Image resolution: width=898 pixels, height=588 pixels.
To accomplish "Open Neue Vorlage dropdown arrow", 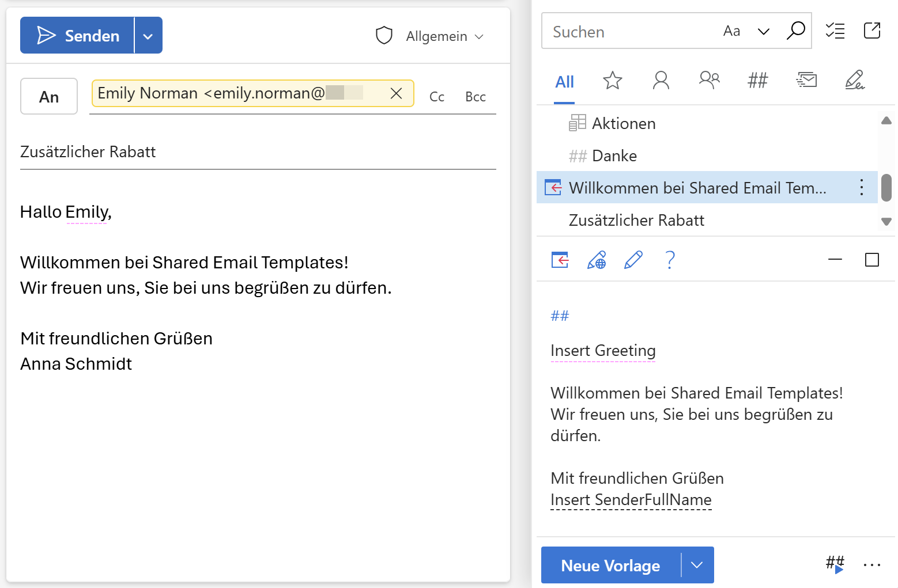I will 697,566.
